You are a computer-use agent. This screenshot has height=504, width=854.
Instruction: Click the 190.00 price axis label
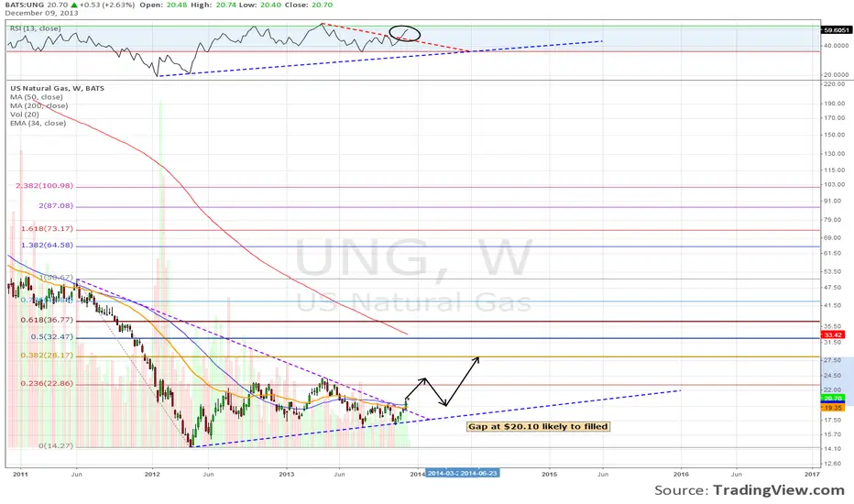pyautogui.click(x=835, y=104)
